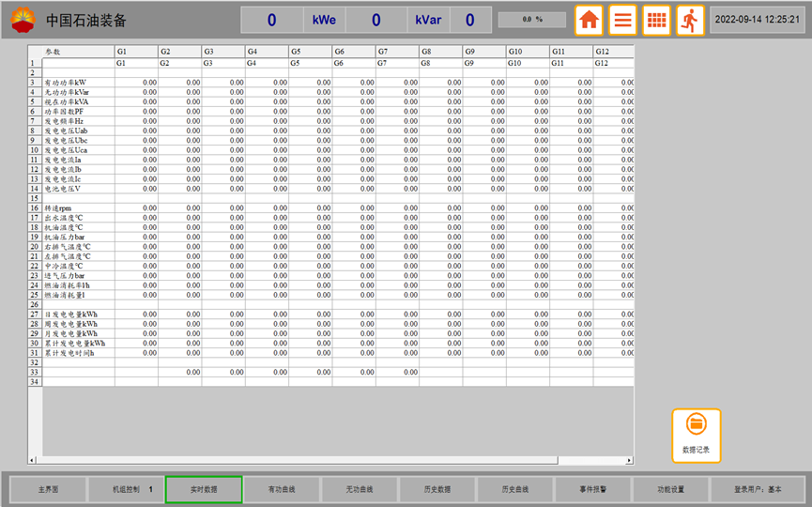This screenshot has width=812, height=507.
Task: Open 有功曲线 tab
Action: (x=282, y=489)
